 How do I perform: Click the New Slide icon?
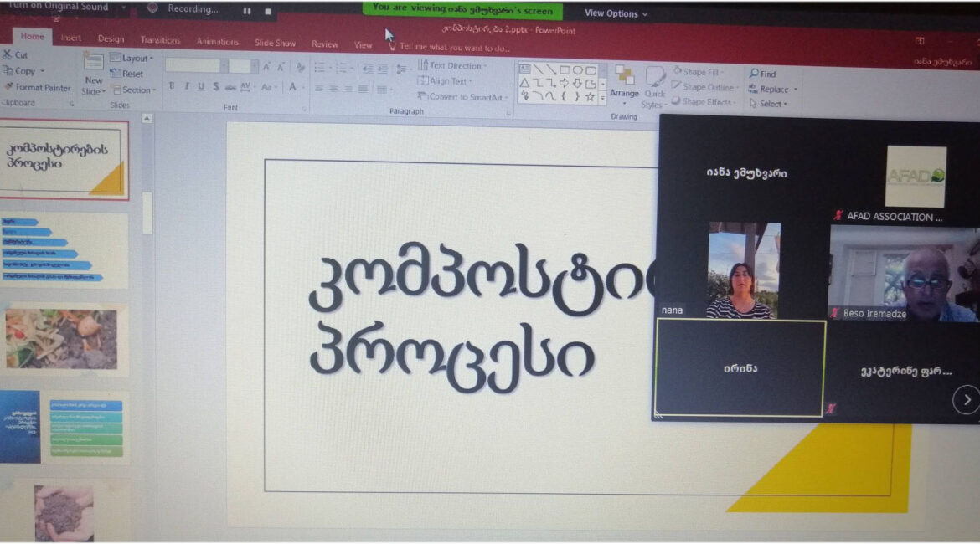coord(94,63)
